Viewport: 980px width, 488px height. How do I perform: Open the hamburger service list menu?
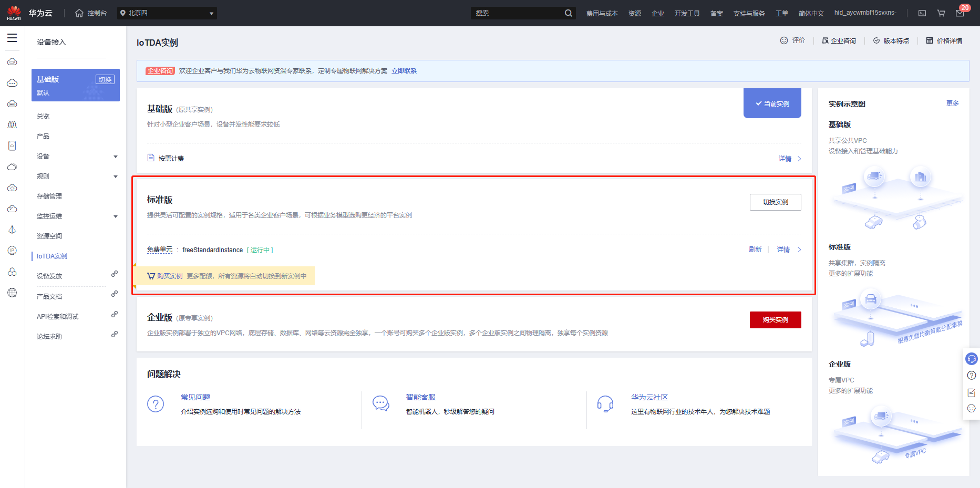(12, 38)
